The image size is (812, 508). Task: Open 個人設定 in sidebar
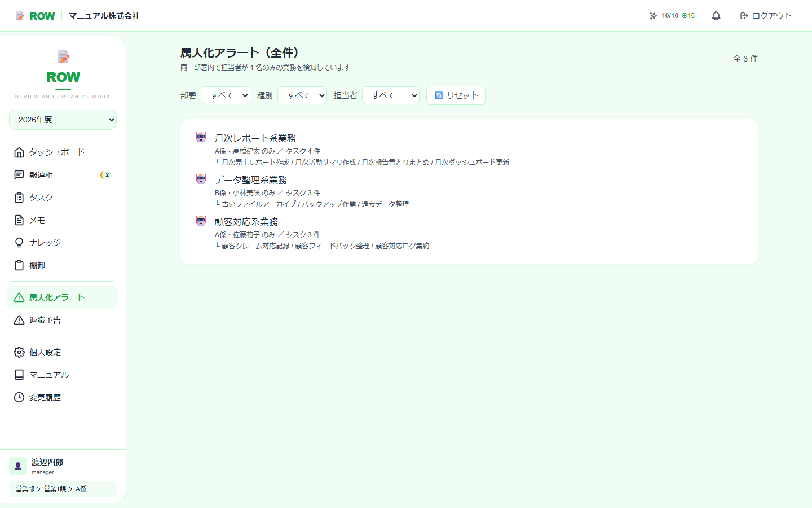(63, 352)
